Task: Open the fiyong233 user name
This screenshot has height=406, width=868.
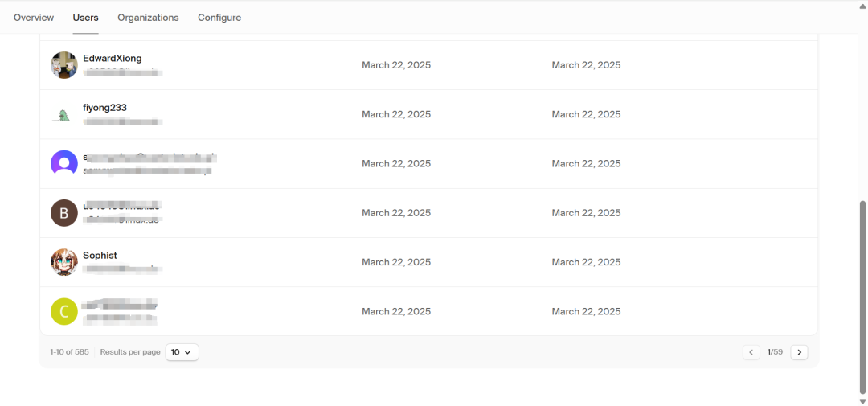Action: click(104, 108)
